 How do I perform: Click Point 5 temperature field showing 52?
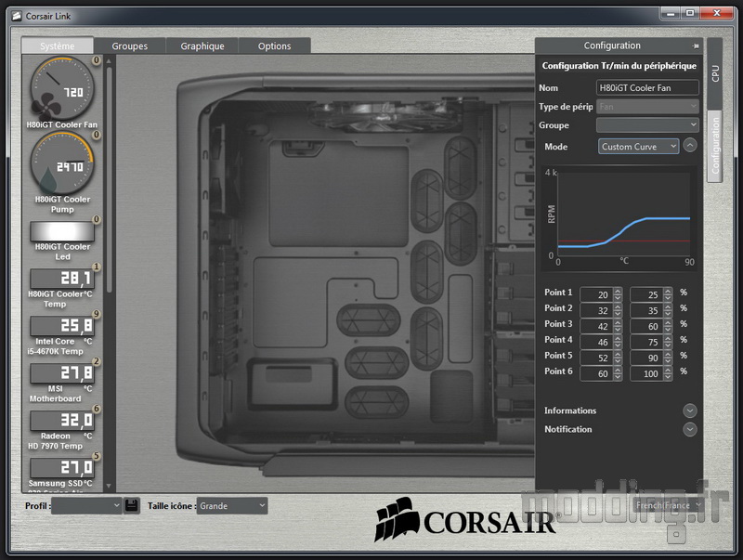pyautogui.click(x=596, y=358)
